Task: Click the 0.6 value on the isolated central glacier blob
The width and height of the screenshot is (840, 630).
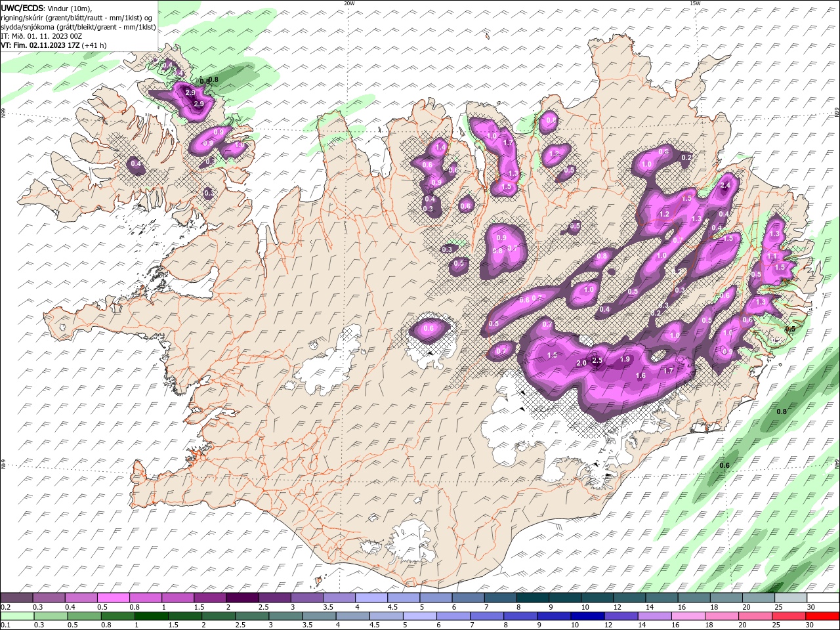Action: point(429,328)
